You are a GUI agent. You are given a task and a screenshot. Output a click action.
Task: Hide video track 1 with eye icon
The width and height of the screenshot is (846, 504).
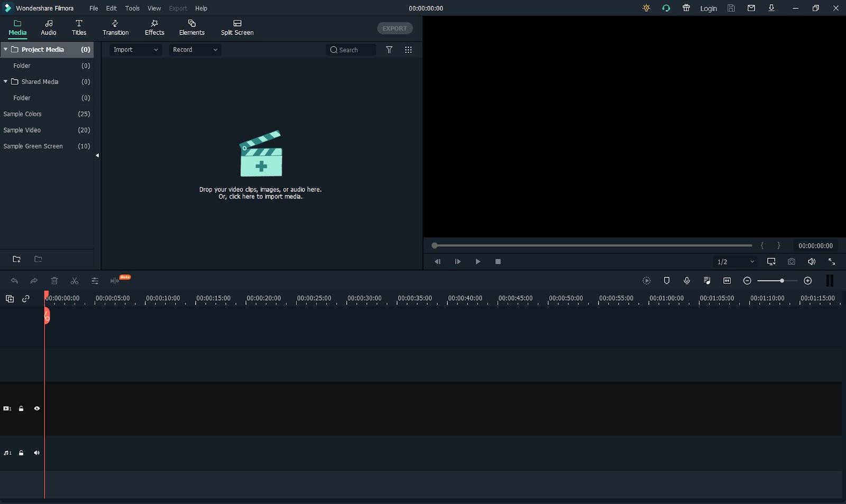coord(36,408)
